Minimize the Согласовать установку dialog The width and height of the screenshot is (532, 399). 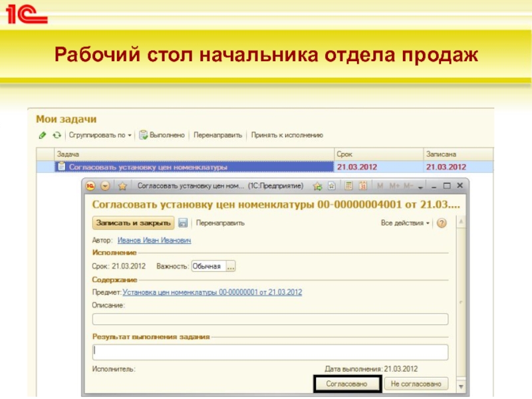tap(434, 186)
